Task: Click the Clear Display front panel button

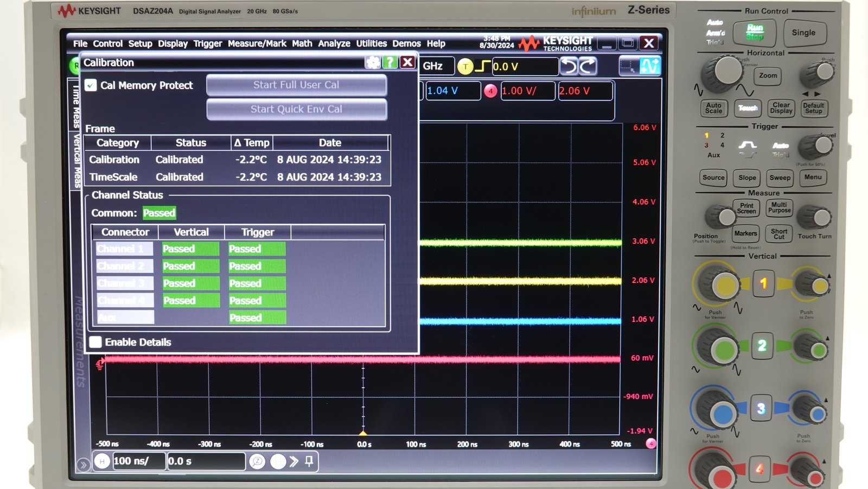Action: click(781, 108)
